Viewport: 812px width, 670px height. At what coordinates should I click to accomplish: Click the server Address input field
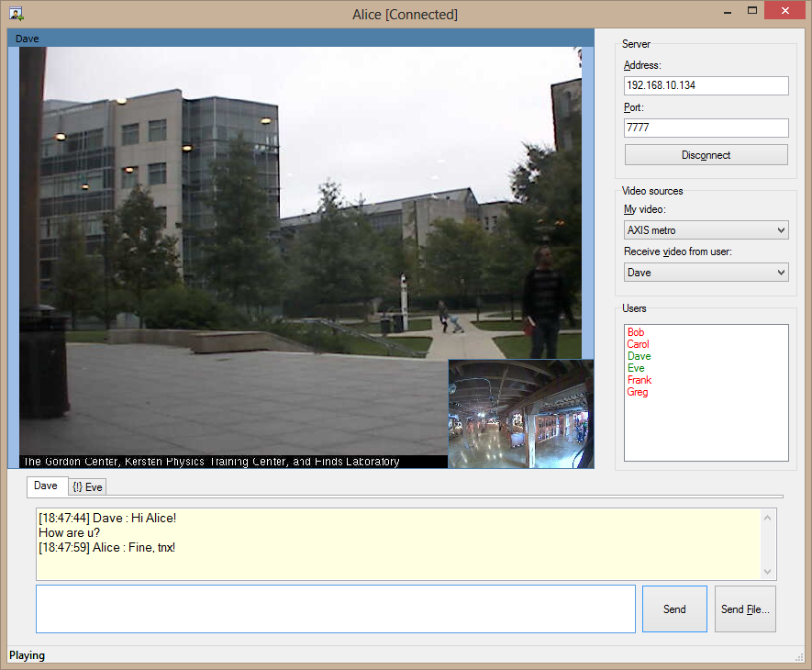[706, 85]
